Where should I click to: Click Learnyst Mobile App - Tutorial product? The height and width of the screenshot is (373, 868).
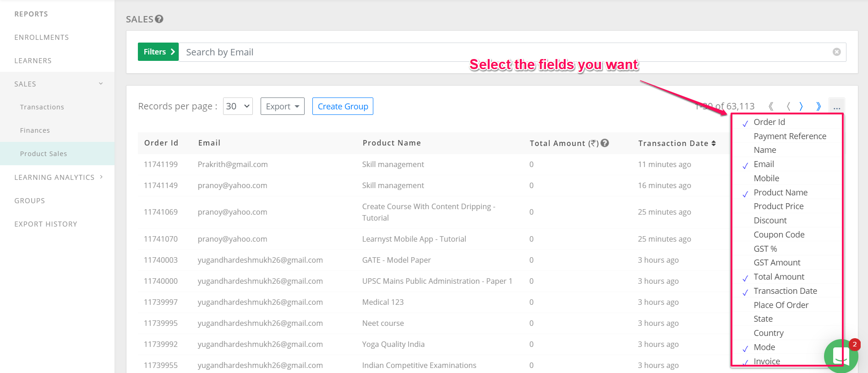[414, 239]
